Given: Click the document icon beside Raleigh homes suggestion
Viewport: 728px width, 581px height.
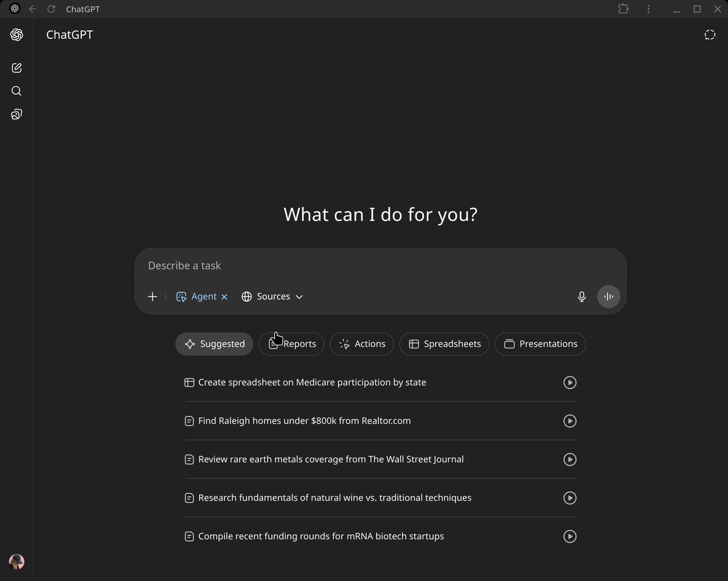Looking at the screenshot, I should click(189, 421).
